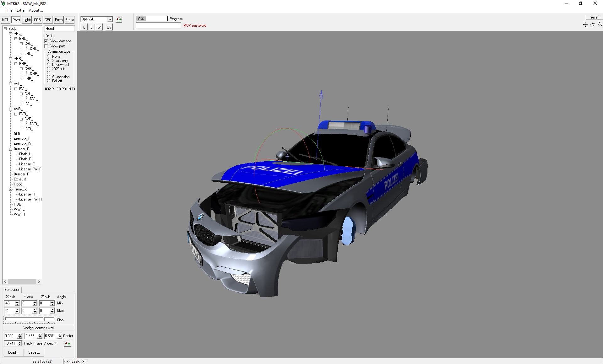This screenshot has width=603, height=364.
Task: Collapse the AVL_ tree node
Action: [10, 84]
